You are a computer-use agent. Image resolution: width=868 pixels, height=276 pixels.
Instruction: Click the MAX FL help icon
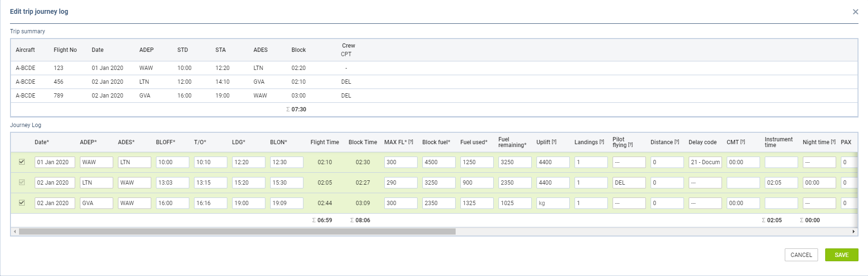click(x=411, y=142)
